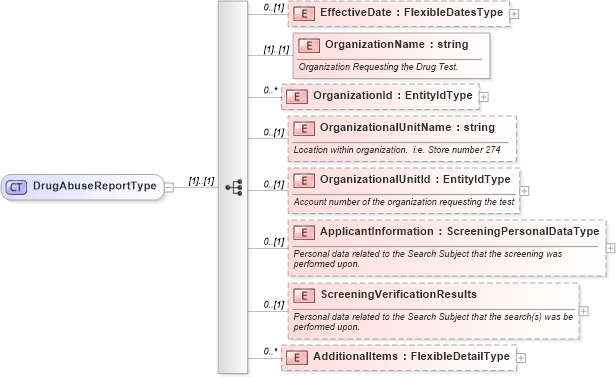Expand the OrganizationalUnitId element
616x377 pixels.
point(524,191)
